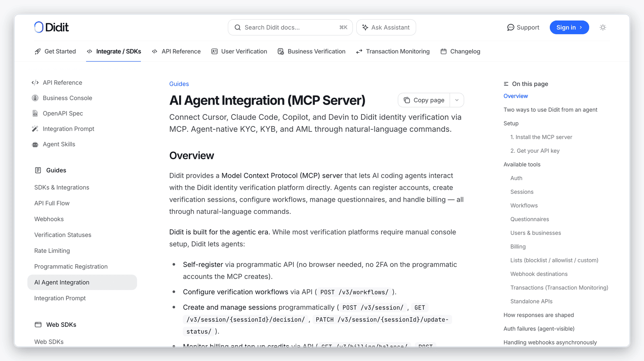Click the Didit logo
Screen dimensions: 644x361
pyautogui.click(x=52, y=27)
